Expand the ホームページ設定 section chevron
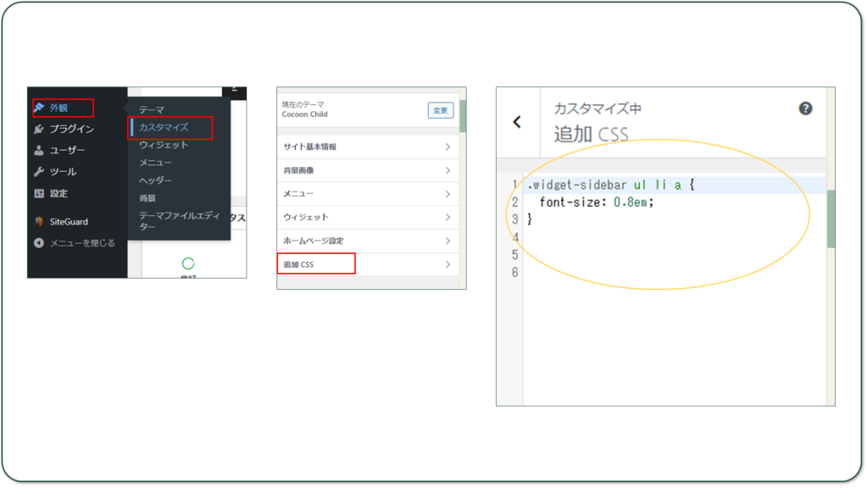The width and height of the screenshot is (868, 488). tap(448, 241)
